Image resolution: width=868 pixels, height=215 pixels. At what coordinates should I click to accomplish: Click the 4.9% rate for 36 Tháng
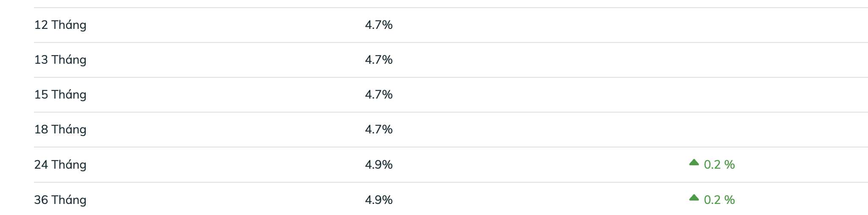point(379,200)
